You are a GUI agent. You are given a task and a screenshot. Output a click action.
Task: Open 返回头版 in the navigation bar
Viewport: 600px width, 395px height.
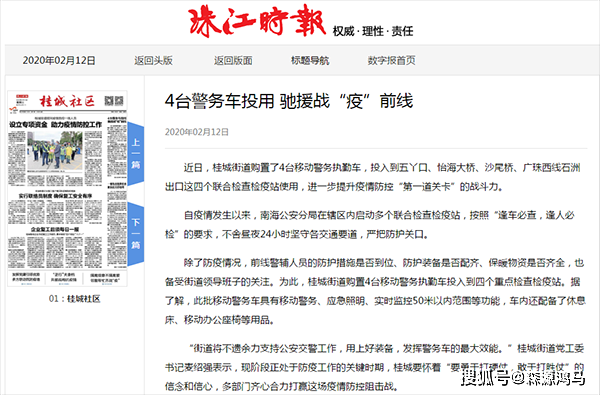[x=153, y=60]
